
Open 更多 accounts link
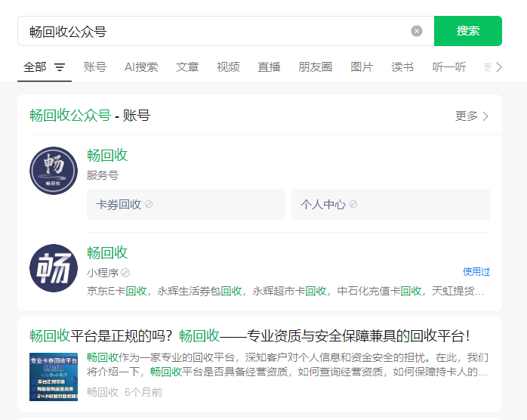tap(467, 116)
